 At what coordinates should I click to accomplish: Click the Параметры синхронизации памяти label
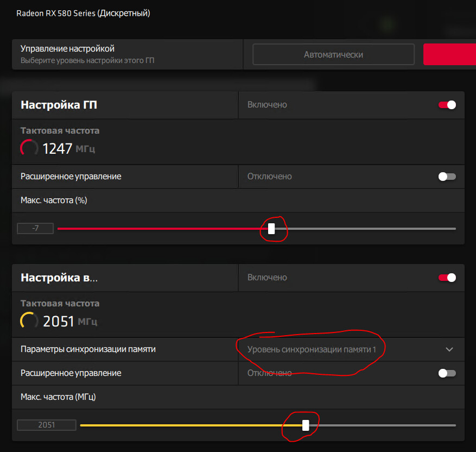(x=88, y=349)
